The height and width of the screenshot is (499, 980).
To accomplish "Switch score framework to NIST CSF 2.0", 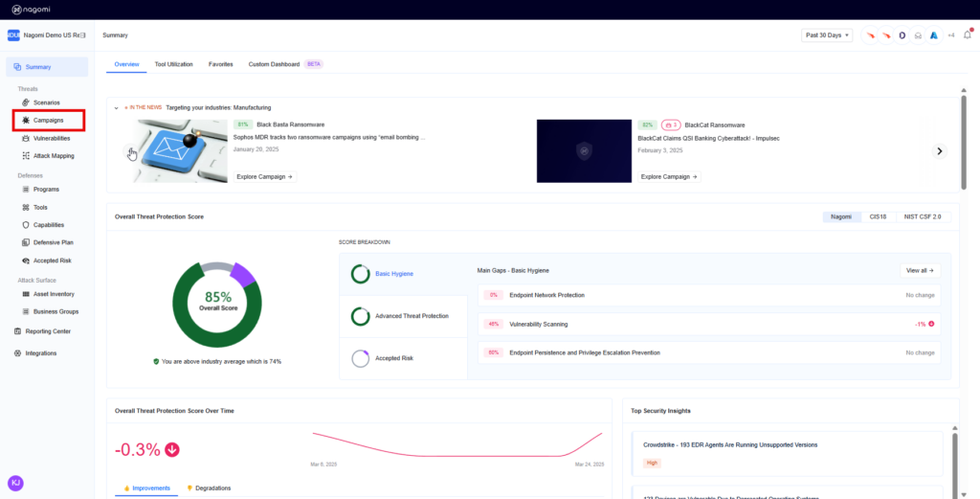I will pos(923,217).
